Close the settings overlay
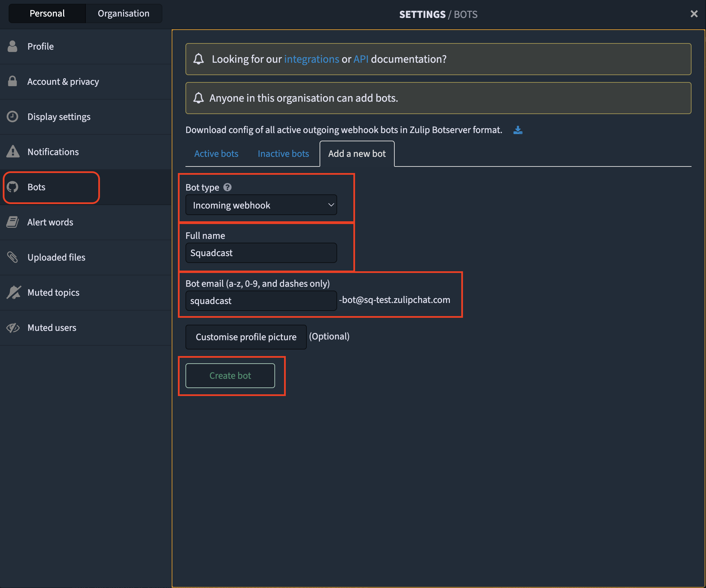The image size is (706, 588). tap(694, 14)
